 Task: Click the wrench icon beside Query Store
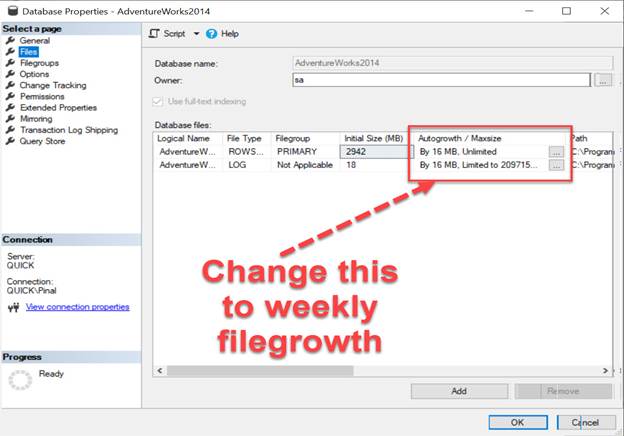[x=10, y=140]
